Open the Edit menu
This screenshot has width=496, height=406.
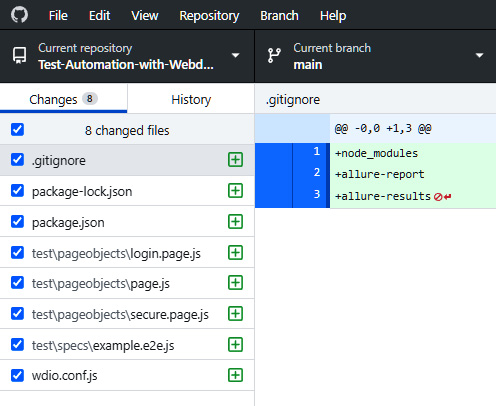(x=99, y=15)
